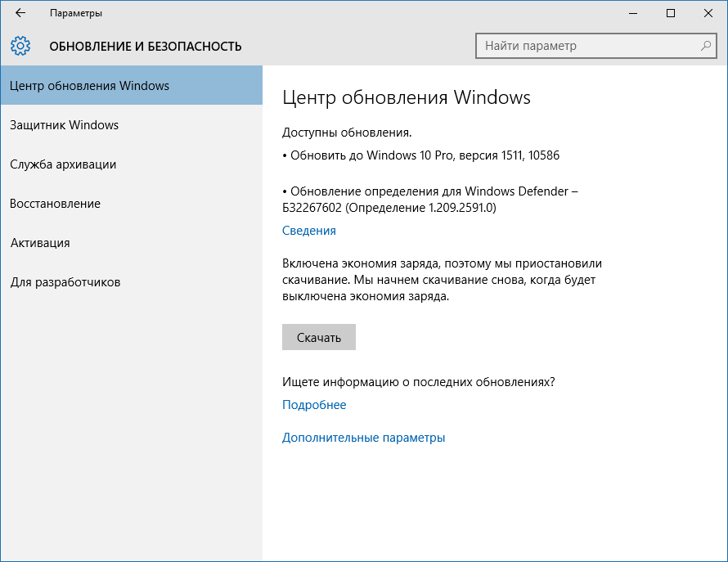Maximize the Параметры window
The width and height of the screenshot is (728, 562).
click(x=671, y=13)
